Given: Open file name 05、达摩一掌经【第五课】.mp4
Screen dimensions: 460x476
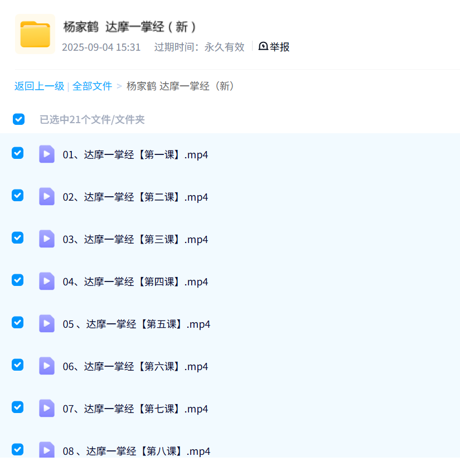Looking at the screenshot, I should click(x=137, y=324).
